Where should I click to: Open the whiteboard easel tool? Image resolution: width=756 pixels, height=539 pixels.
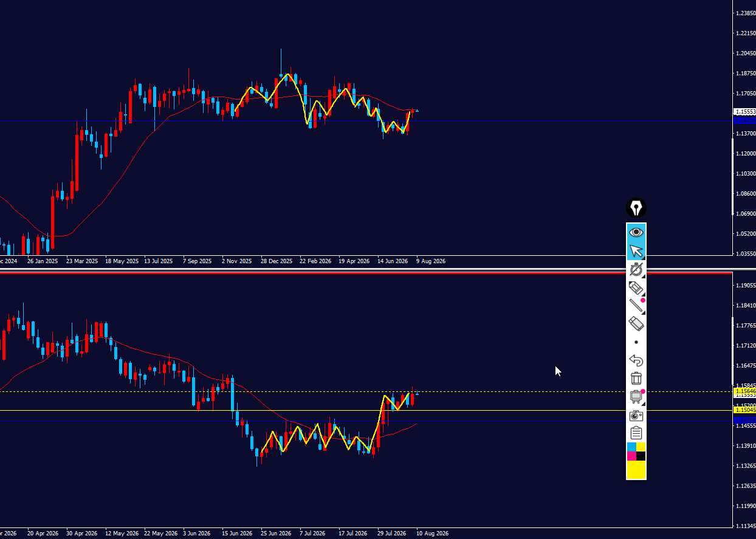point(636,397)
